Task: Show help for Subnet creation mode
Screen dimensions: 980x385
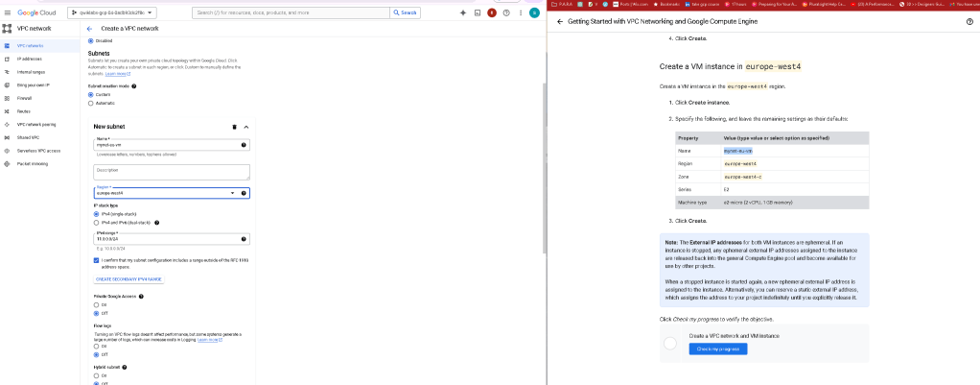Action: (x=134, y=85)
